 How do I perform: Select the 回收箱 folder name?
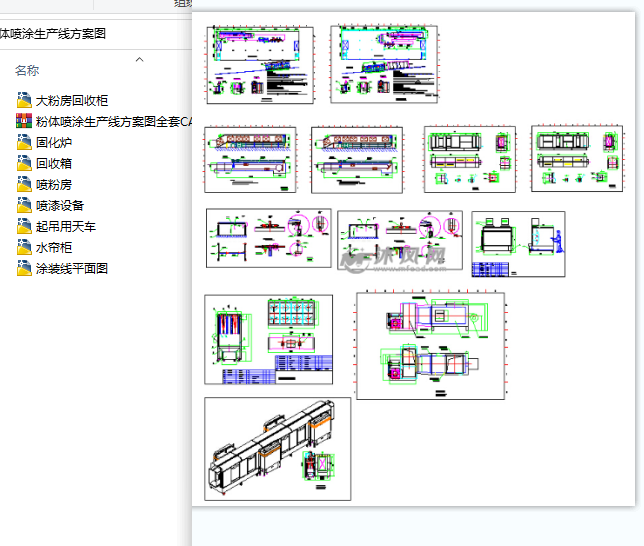54,164
